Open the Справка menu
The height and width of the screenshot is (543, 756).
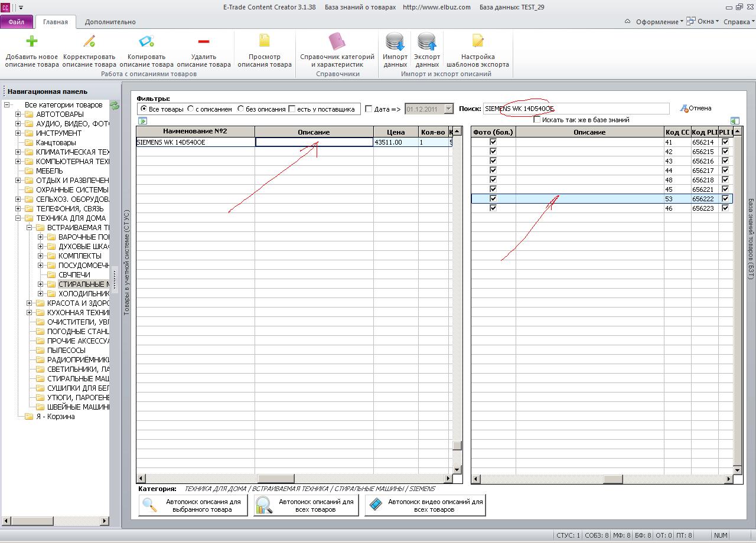pos(739,22)
